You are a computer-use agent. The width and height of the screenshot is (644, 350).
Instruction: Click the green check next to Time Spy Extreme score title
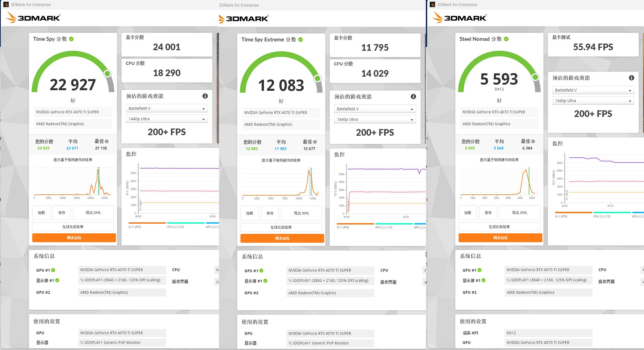[300, 40]
